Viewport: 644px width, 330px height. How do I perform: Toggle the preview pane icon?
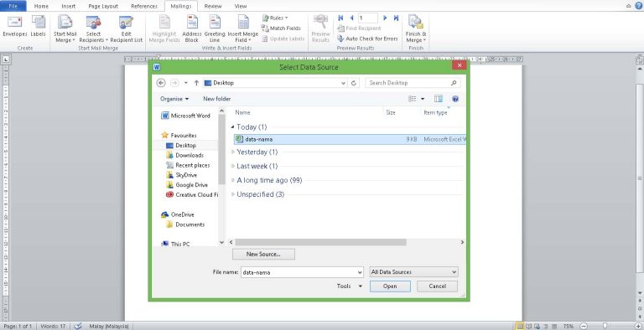439,99
